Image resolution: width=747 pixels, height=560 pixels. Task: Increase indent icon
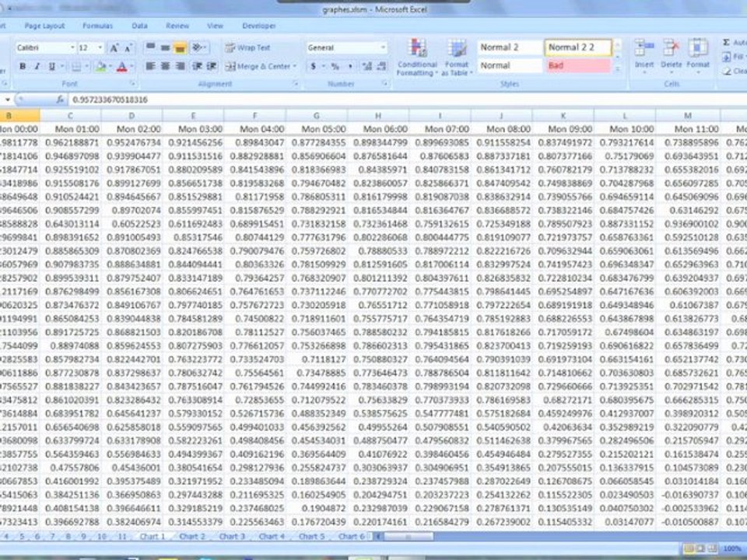pyautogui.click(x=212, y=66)
